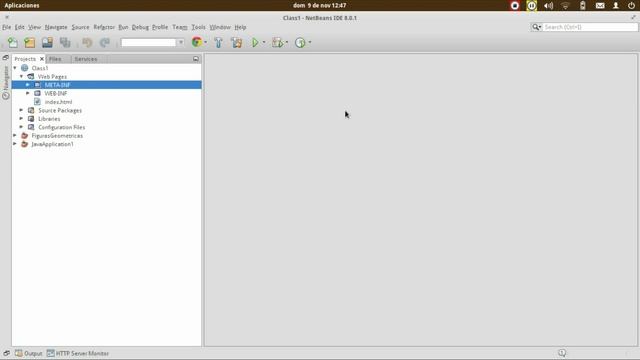Minimize the Projects panel group
The image size is (640, 360).
[x=196, y=59]
